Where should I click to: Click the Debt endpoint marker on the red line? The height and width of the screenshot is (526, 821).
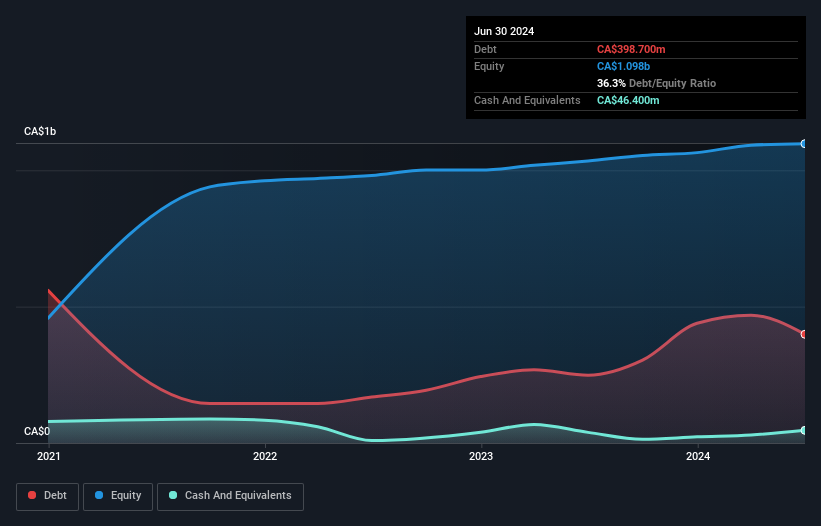click(x=804, y=334)
